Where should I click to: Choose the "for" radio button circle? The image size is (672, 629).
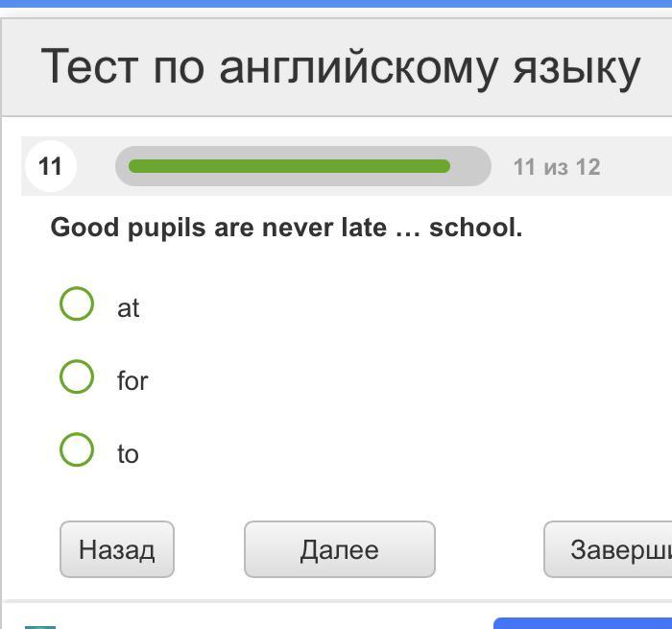[77, 376]
